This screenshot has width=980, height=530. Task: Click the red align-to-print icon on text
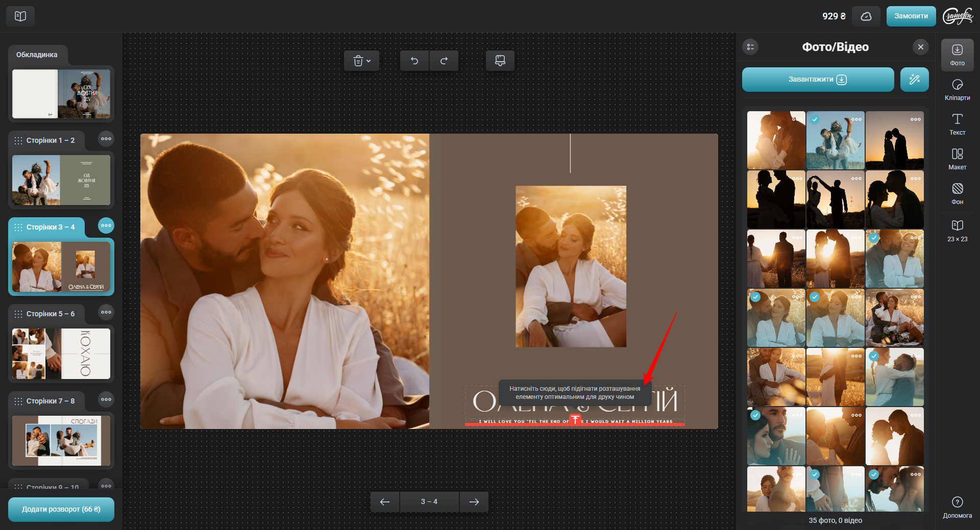click(x=575, y=419)
